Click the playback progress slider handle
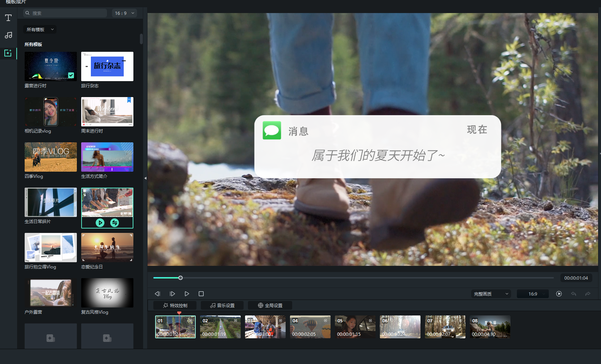The height and width of the screenshot is (364, 601). click(x=181, y=278)
